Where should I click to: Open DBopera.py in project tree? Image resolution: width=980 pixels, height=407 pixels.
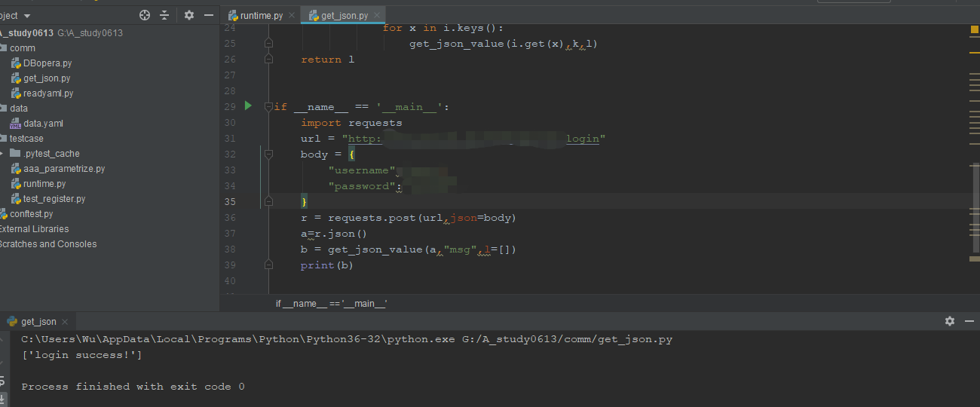[47, 63]
